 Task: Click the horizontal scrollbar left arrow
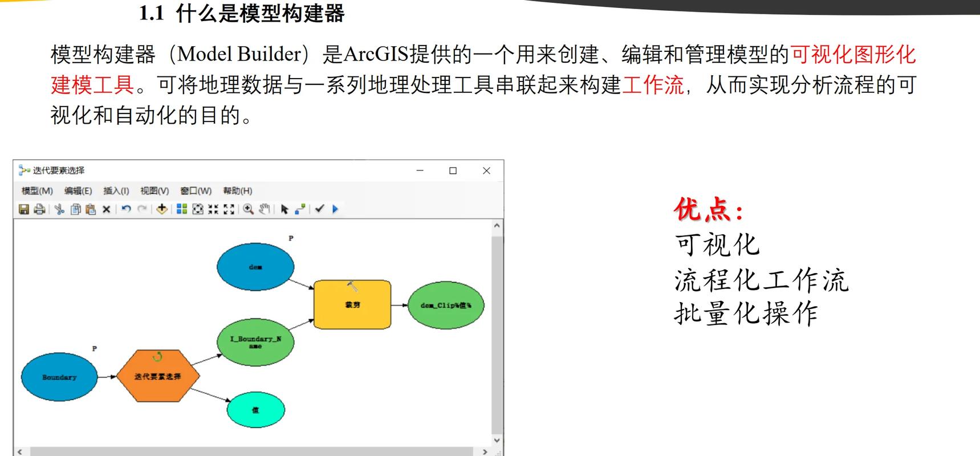click(20, 451)
